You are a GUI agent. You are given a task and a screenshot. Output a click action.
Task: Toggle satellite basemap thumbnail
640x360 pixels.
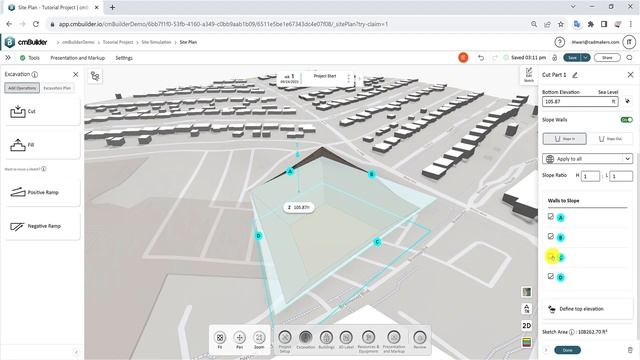click(527, 292)
